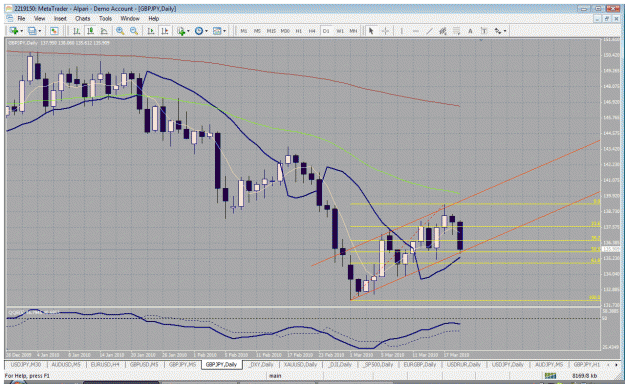Click the Periods clock icon
Screen dimensions: 625x384
point(199,31)
